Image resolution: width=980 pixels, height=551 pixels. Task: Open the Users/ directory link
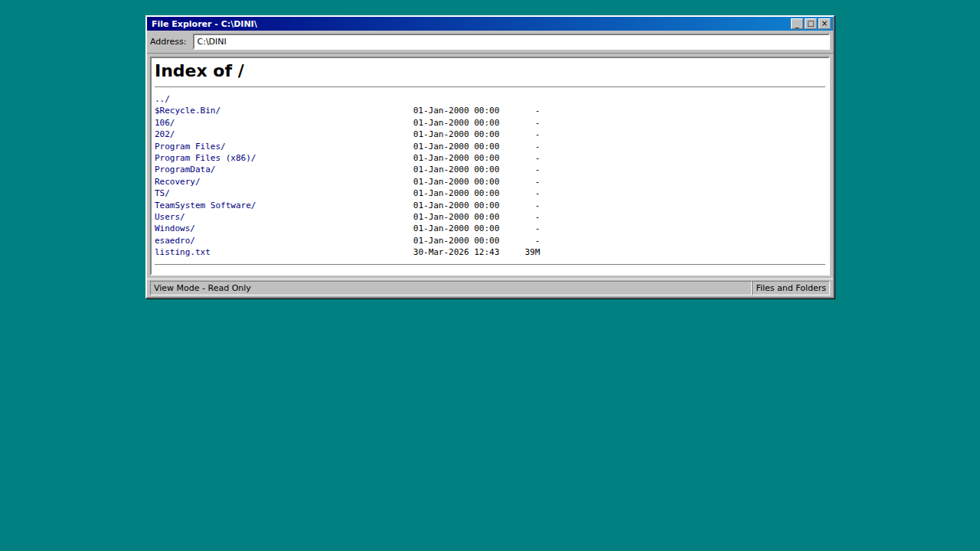pyautogui.click(x=169, y=217)
